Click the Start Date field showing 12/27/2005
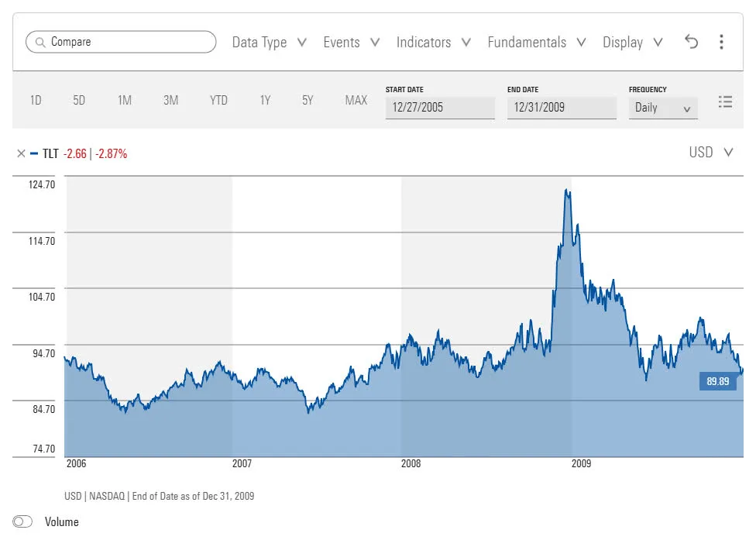This screenshot has width=756, height=547. pyautogui.click(x=440, y=108)
